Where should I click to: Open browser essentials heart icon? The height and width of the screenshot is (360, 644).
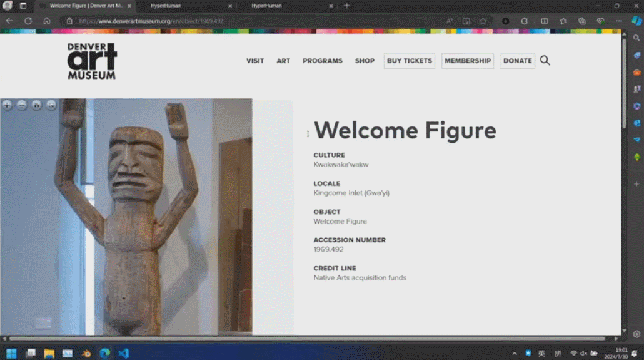pyautogui.click(x=600, y=21)
